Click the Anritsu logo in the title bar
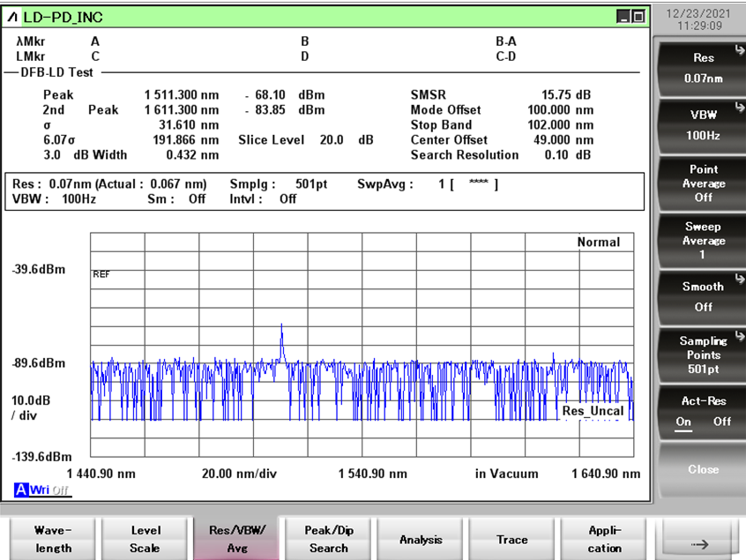Screen dimensions: 746x560 (14, 17)
